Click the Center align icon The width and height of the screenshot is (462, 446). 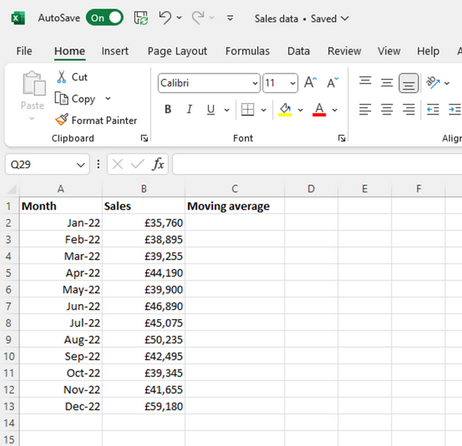387,109
